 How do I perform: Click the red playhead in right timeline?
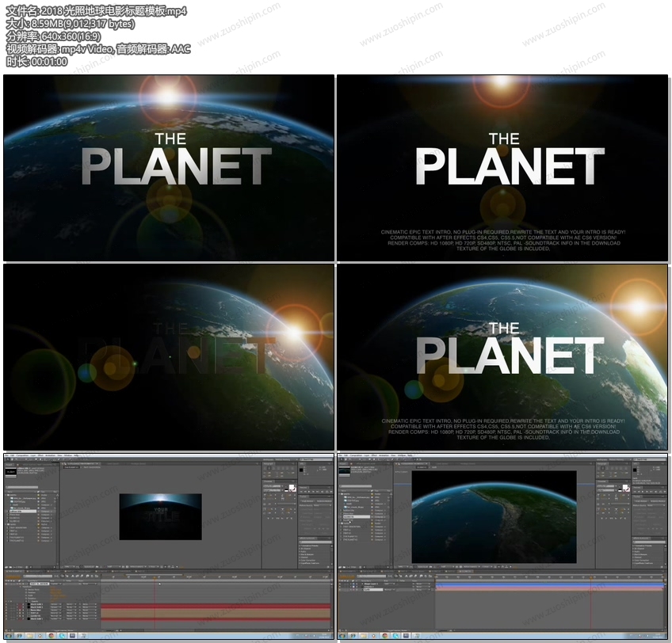[x=589, y=578]
